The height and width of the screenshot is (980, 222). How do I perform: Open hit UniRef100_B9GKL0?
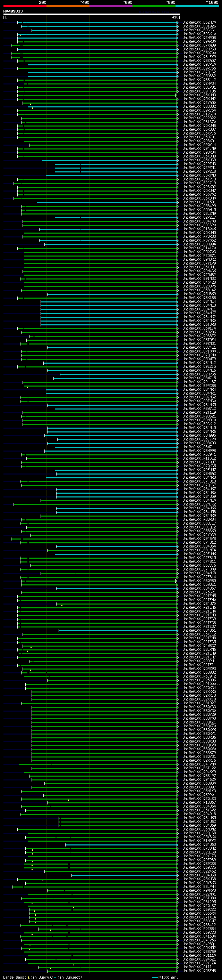tap(199, 34)
